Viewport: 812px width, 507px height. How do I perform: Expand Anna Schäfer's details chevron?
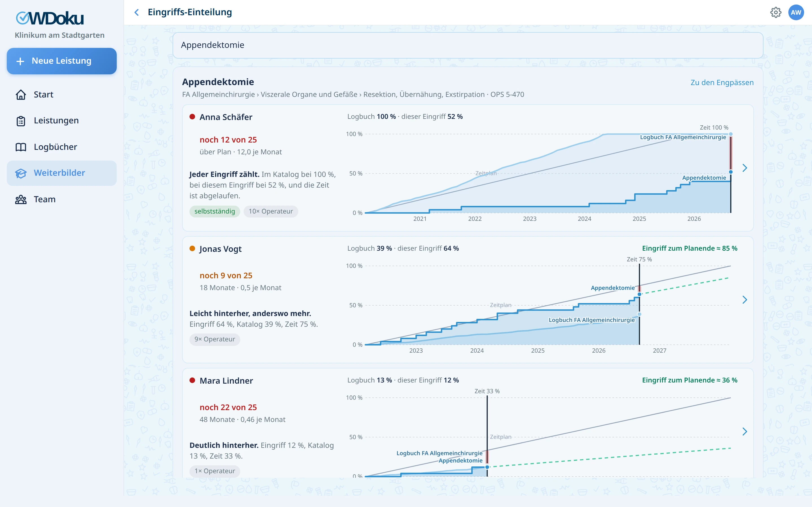745,168
